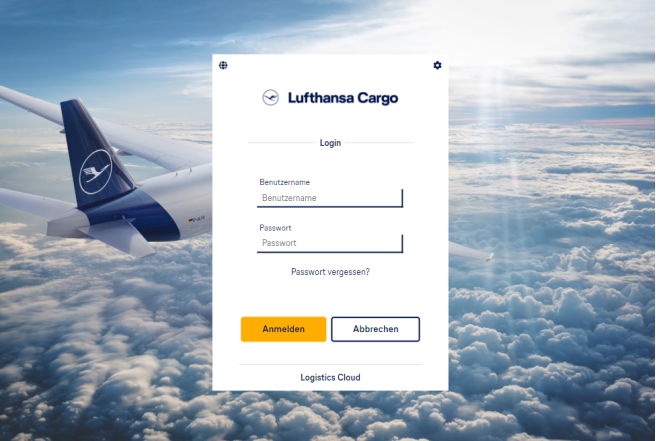Click the Benutzername label above the field

[x=284, y=182]
